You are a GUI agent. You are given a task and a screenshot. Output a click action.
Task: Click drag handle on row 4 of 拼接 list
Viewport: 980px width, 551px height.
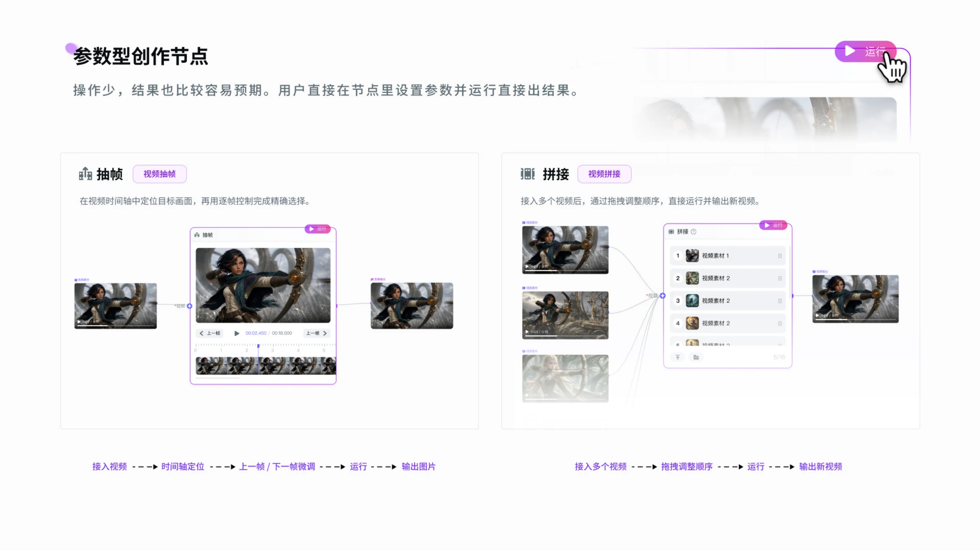[x=780, y=323]
